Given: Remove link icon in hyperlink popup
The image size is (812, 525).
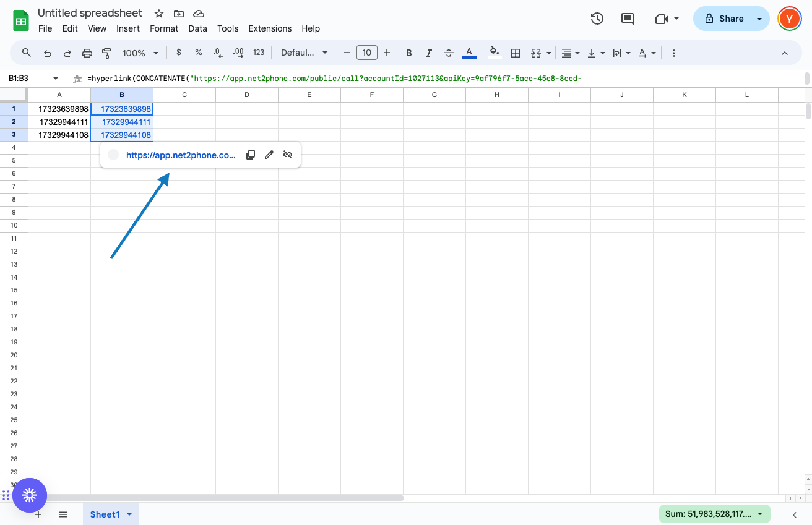Looking at the screenshot, I should [288, 155].
